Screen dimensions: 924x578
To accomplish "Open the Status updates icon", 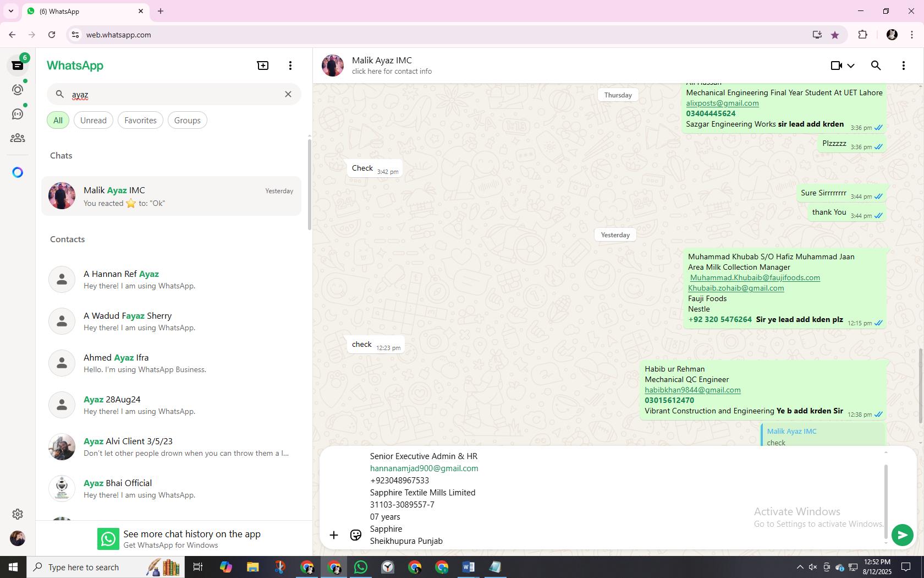I will pos(18,90).
